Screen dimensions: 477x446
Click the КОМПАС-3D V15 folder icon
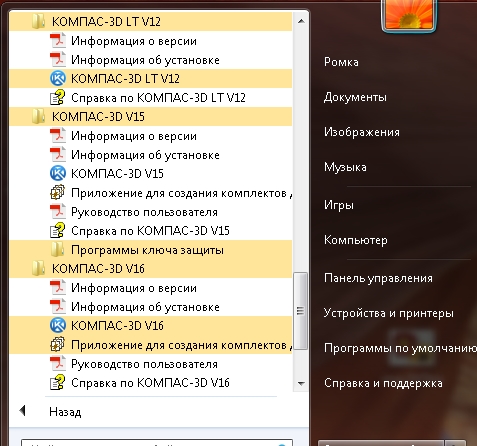[x=38, y=117]
